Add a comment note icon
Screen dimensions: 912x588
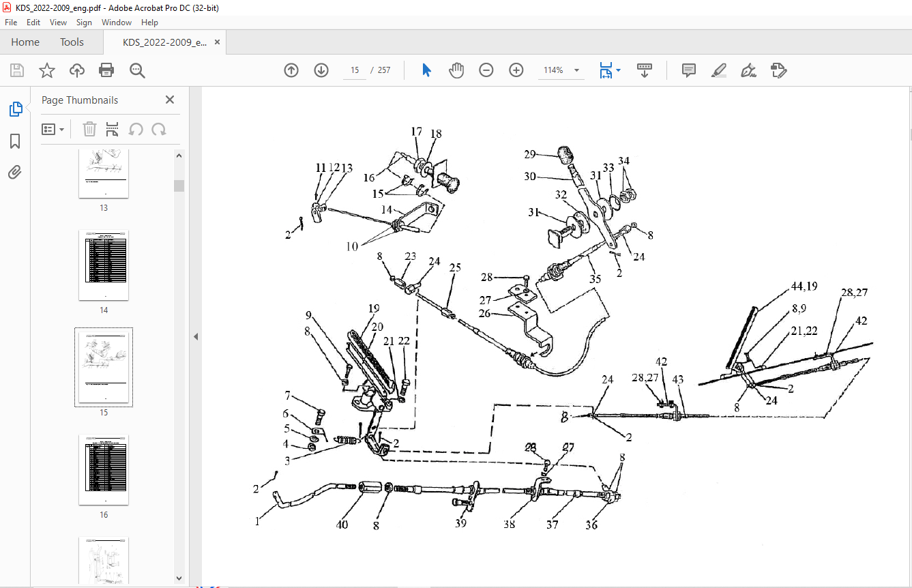[689, 70]
